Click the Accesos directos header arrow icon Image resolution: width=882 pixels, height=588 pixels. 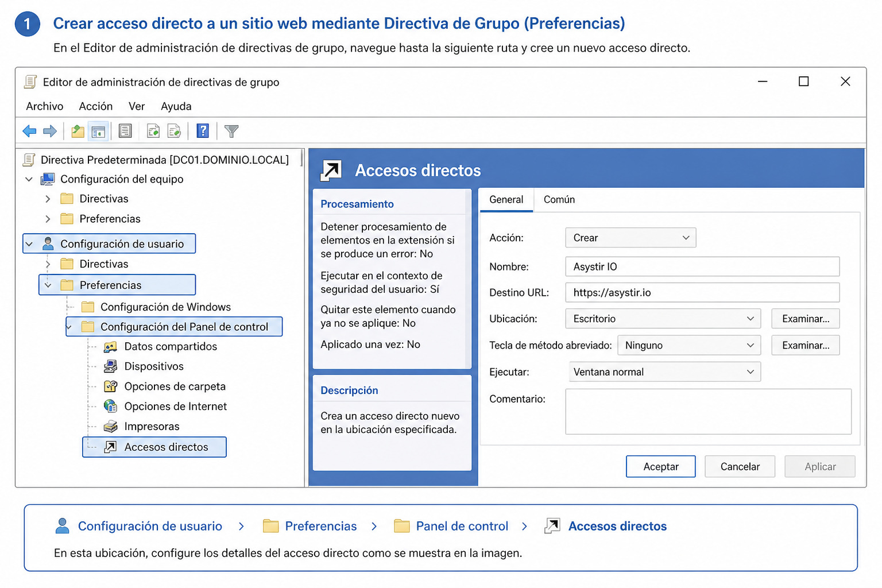(x=331, y=171)
